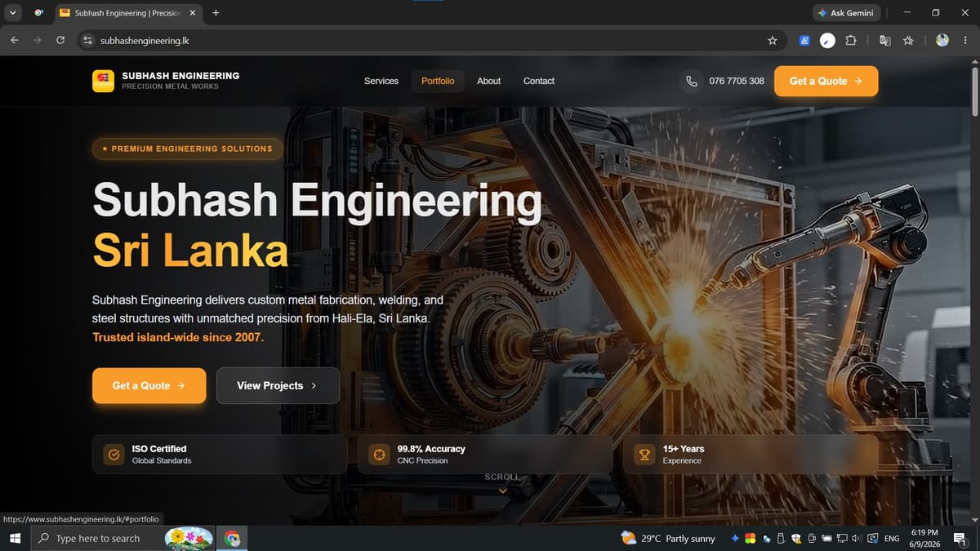980x551 pixels.
Task: Click the 15+ Years trophy icon
Action: coord(644,455)
